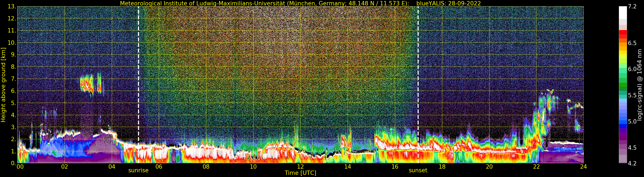This screenshot has height=177, width=644.
Task: Click the '10.' tick on the height axis
Action: pos(12,43)
